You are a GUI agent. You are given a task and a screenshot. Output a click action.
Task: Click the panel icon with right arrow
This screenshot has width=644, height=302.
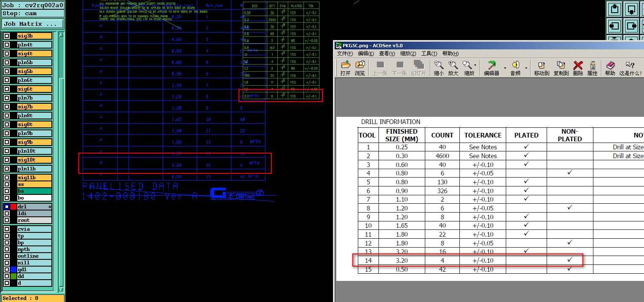click(x=631, y=26)
